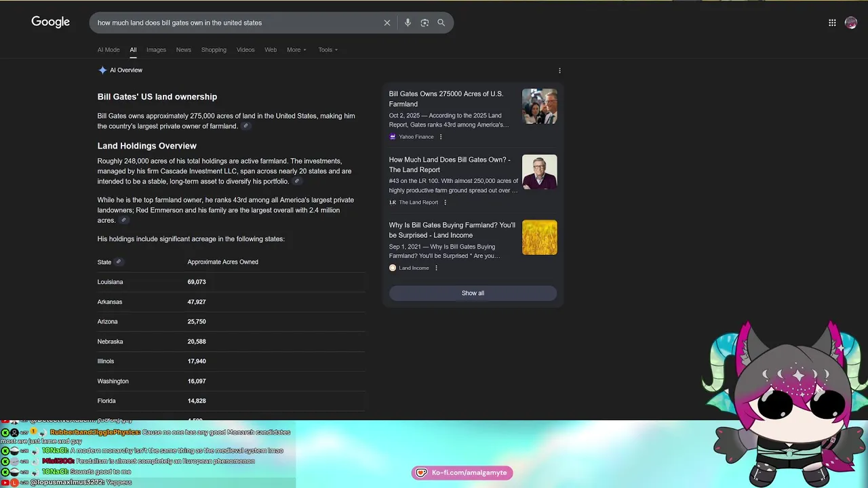Screen dimensions: 868x488
Task: Open Google Lens image search icon
Action: [425, 22]
